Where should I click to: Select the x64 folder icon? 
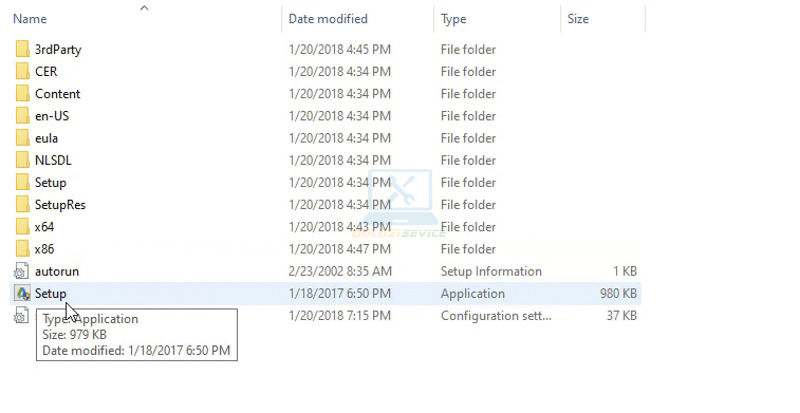click(22, 227)
